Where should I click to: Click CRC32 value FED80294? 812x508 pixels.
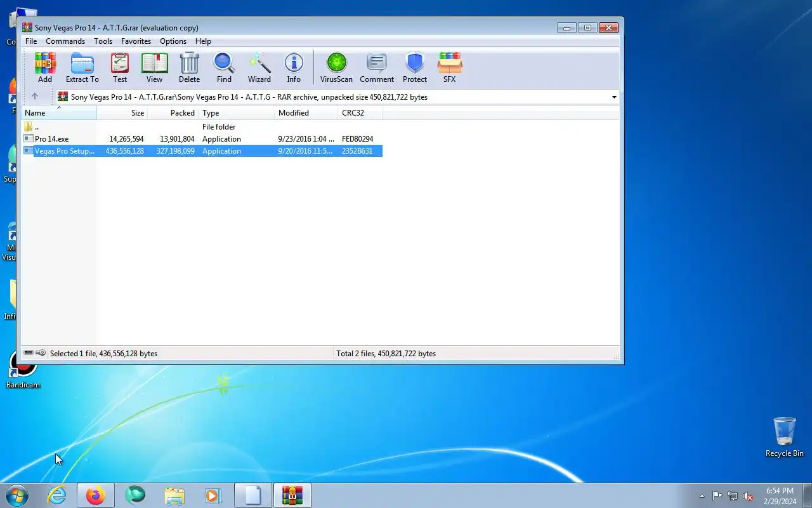click(x=357, y=139)
